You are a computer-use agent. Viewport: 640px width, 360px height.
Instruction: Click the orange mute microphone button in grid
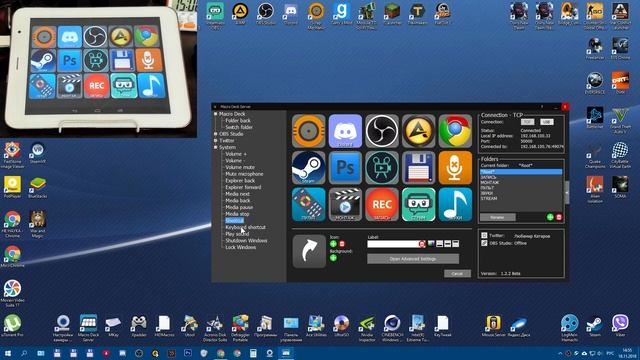point(455,168)
